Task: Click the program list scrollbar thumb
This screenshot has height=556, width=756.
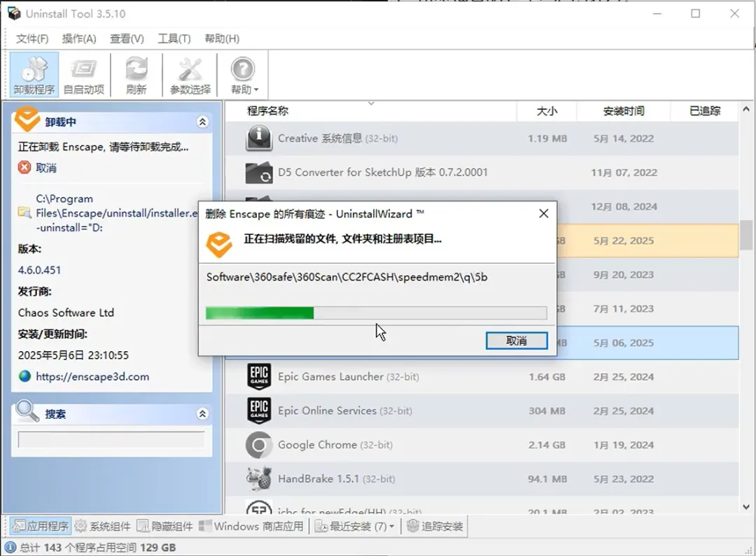Action: [x=746, y=234]
